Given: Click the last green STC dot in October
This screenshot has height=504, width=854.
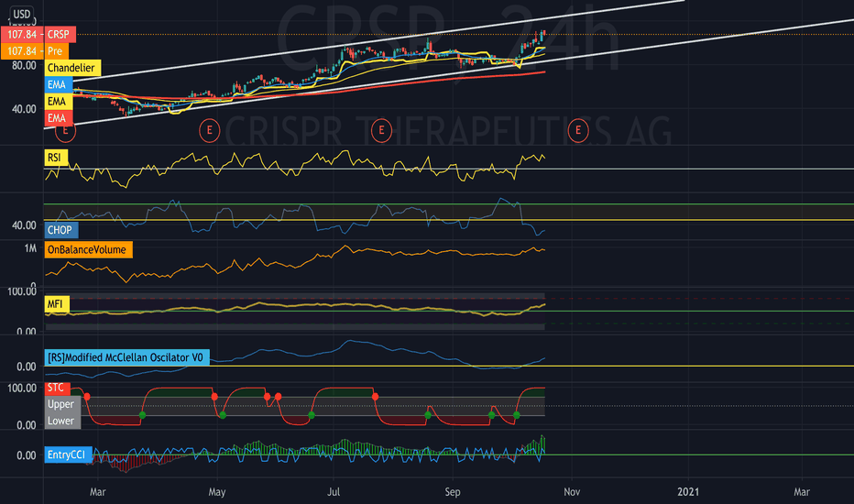Looking at the screenshot, I should (516, 415).
